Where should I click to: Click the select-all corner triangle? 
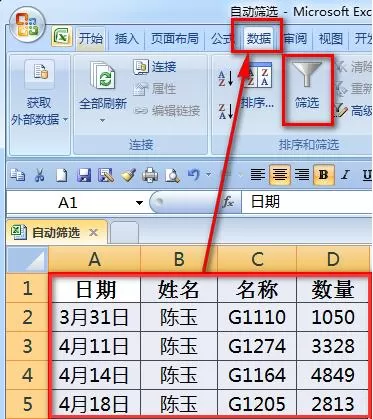click(27, 259)
